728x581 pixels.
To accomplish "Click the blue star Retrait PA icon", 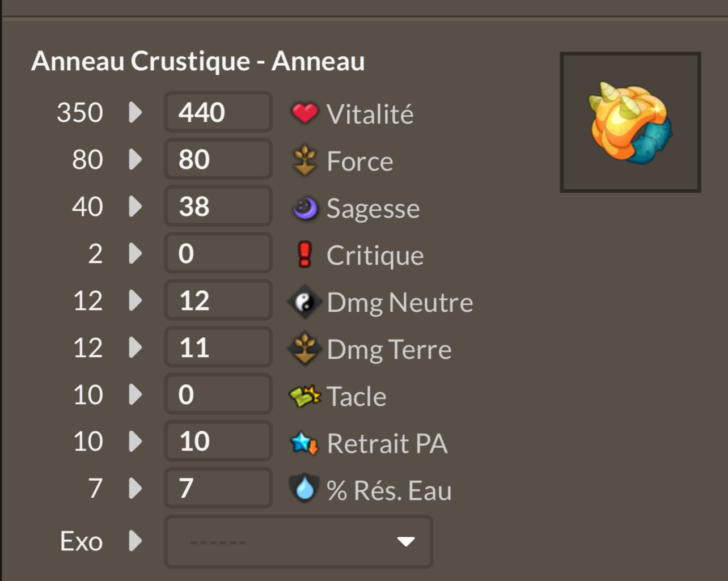I will coord(304,443).
